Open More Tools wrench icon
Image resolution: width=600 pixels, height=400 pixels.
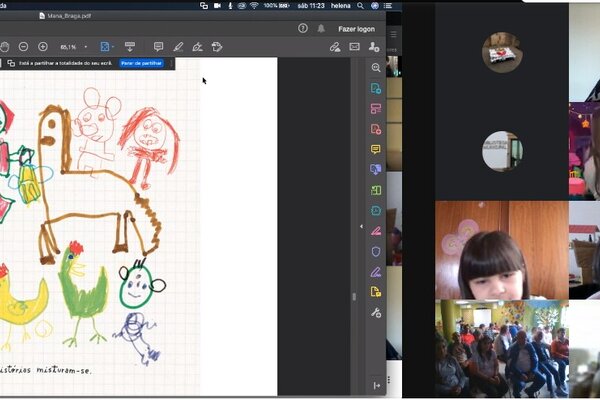tap(376, 313)
